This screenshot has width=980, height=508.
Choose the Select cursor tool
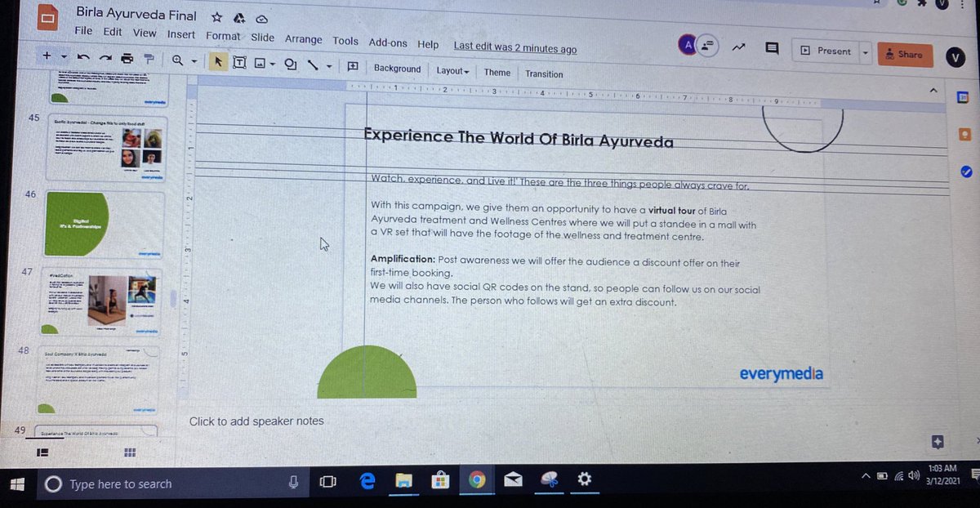point(218,61)
